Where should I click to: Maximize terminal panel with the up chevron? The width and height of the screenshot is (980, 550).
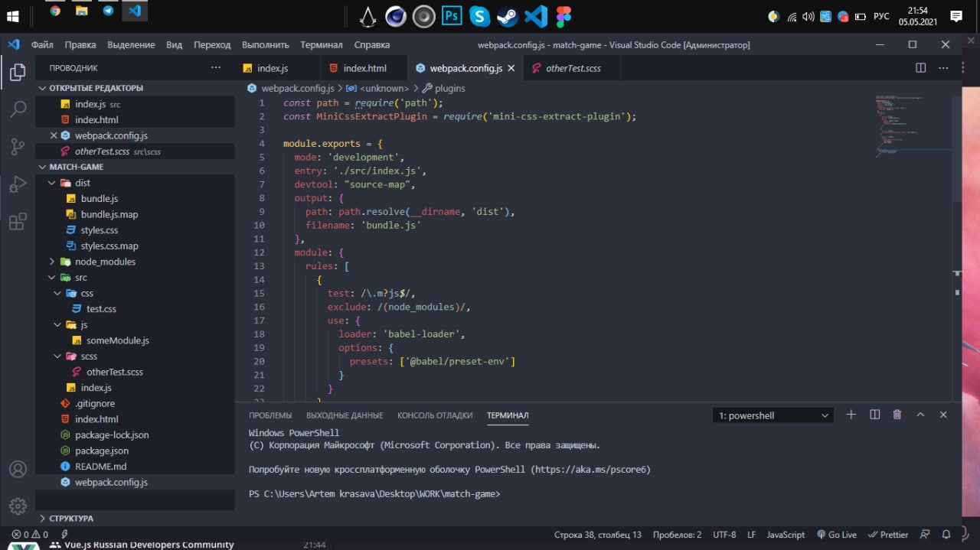[920, 415]
